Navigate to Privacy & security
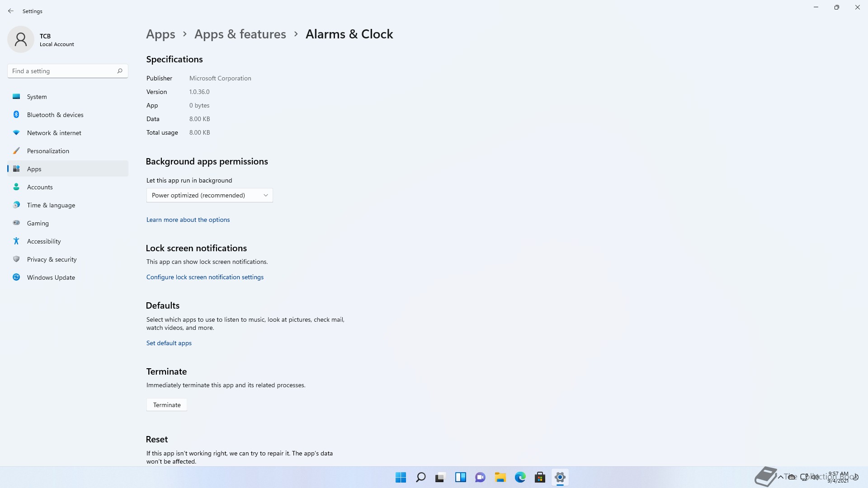This screenshot has height=488, width=868. click(68, 259)
